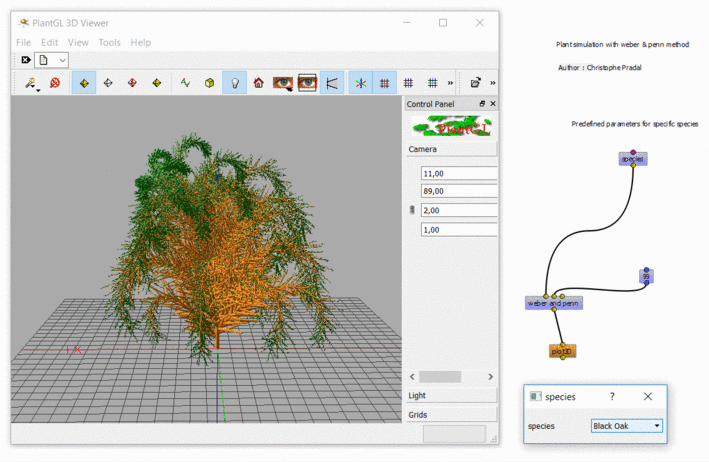This screenshot has height=462, width=709.
Task: Click the clear selection red icon
Action: point(55,83)
